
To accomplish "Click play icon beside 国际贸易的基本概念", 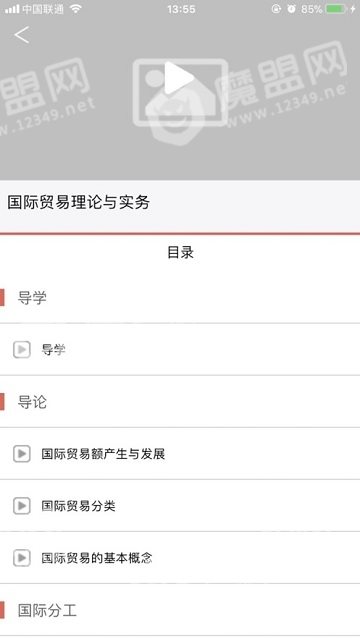I will pyautogui.click(x=22, y=557).
